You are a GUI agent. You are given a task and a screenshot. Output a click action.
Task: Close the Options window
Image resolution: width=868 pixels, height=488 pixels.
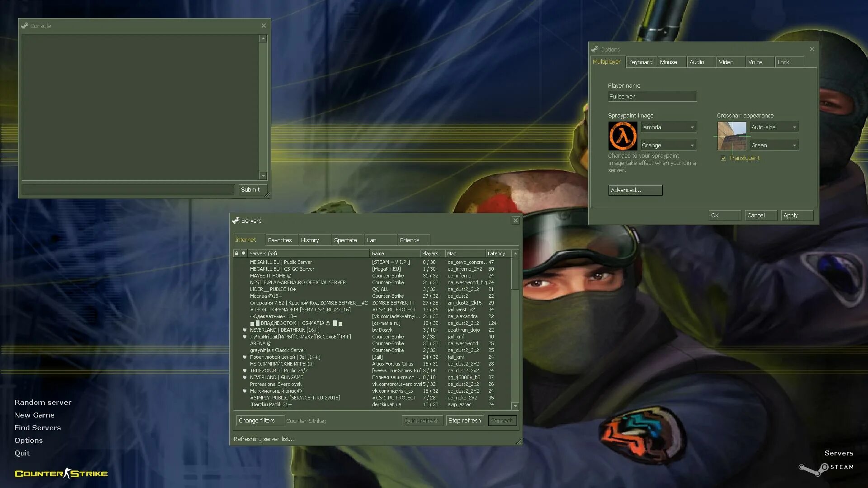tap(812, 49)
